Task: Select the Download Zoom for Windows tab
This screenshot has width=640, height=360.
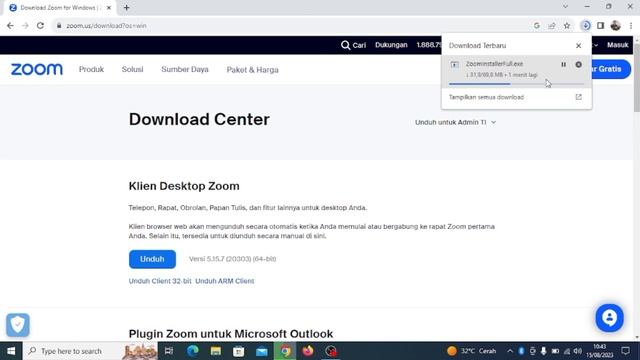Action: click(60, 7)
